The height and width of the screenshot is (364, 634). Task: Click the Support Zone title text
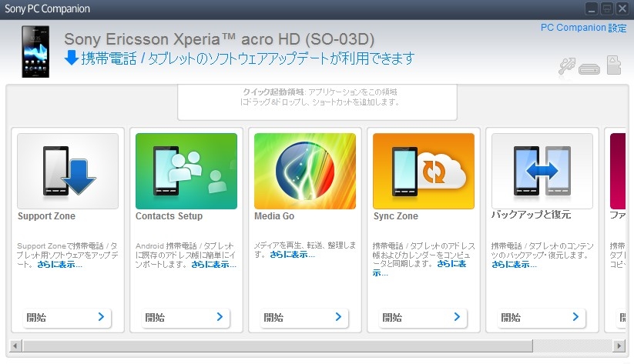pyautogui.click(x=46, y=216)
